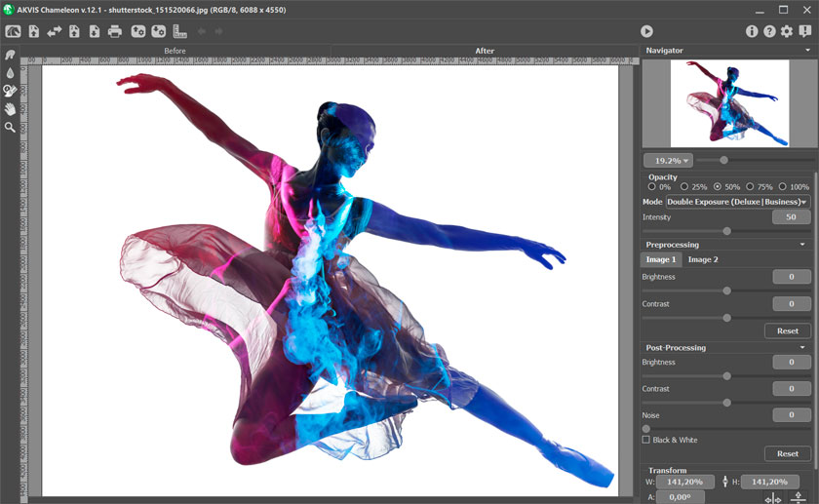Select the Hand tool in left toolbar
The width and height of the screenshot is (819, 504).
10,109
